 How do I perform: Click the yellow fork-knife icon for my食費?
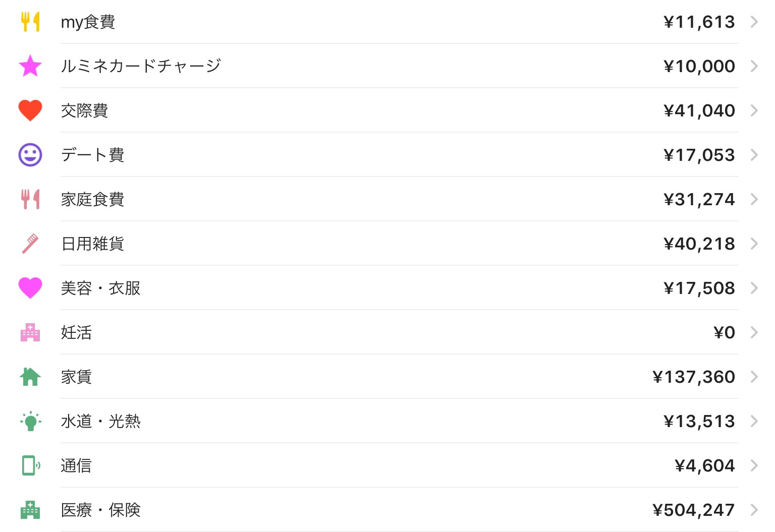[x=30, y=22]
